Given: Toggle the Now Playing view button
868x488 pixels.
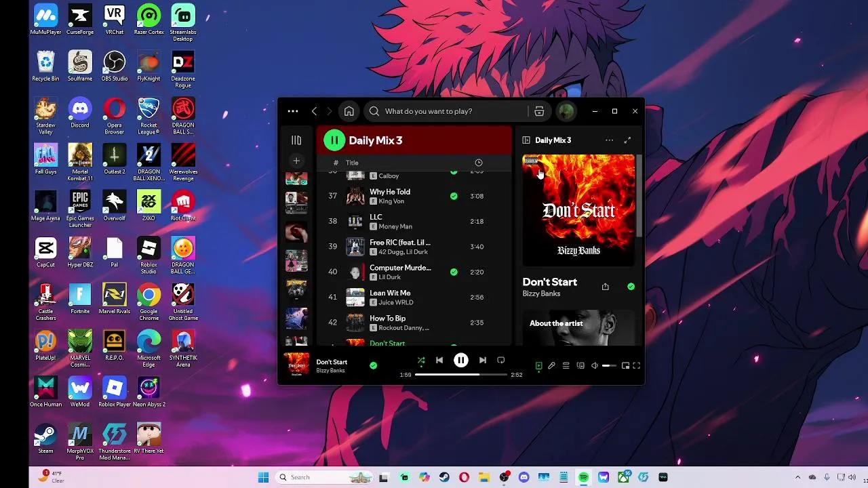Looking at the screenshot, I should click(538, 366).
